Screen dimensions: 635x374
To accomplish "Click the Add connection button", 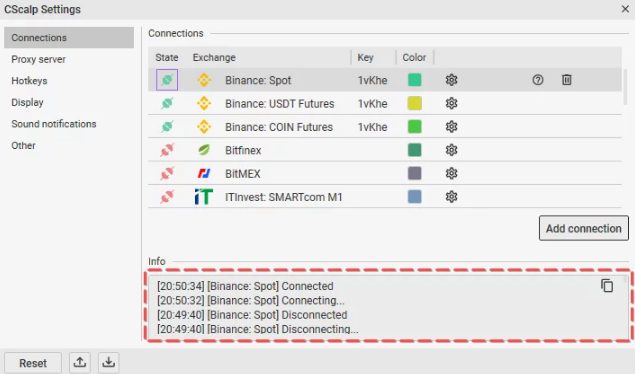I will (584, 228).
